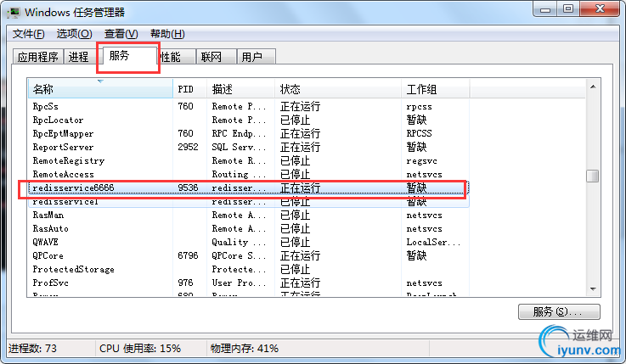Viewport: 626px width, 364px height.
Task: Sort by the 工作组 column header
Action: pyautogui.click(x=435, y=89)
